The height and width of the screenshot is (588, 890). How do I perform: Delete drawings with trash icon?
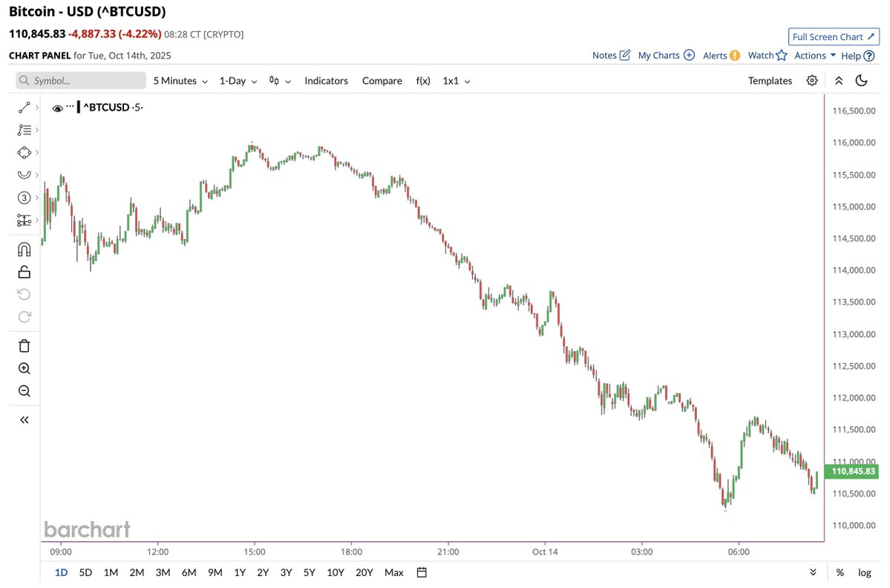[24, 346]
